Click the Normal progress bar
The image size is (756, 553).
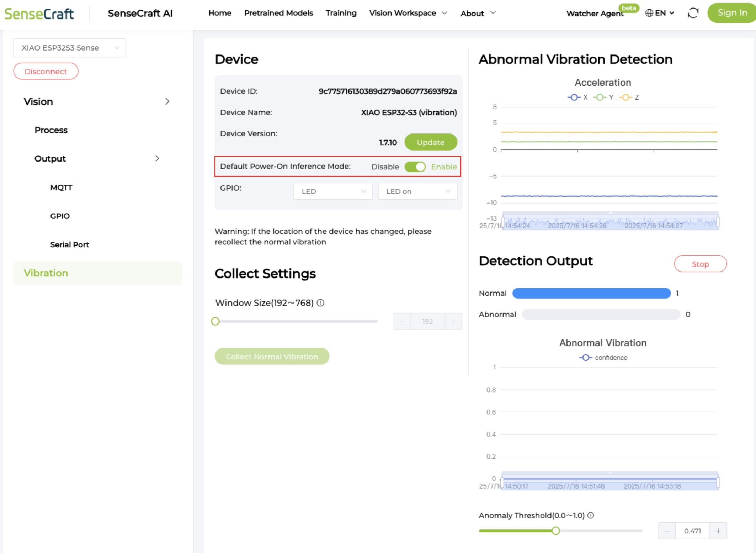(591, 293)
